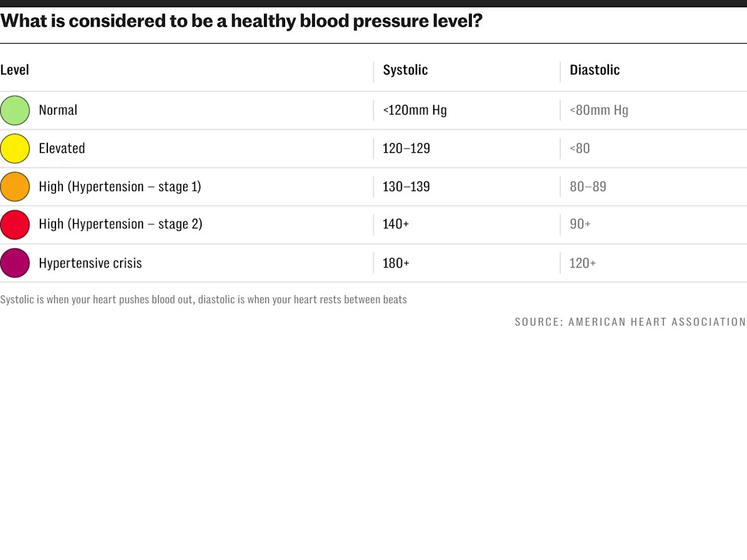Click the 80–89 diastolic value
The height and width of the screenshot is (560, 747).
pyautogui.click(x=588, y=186)
